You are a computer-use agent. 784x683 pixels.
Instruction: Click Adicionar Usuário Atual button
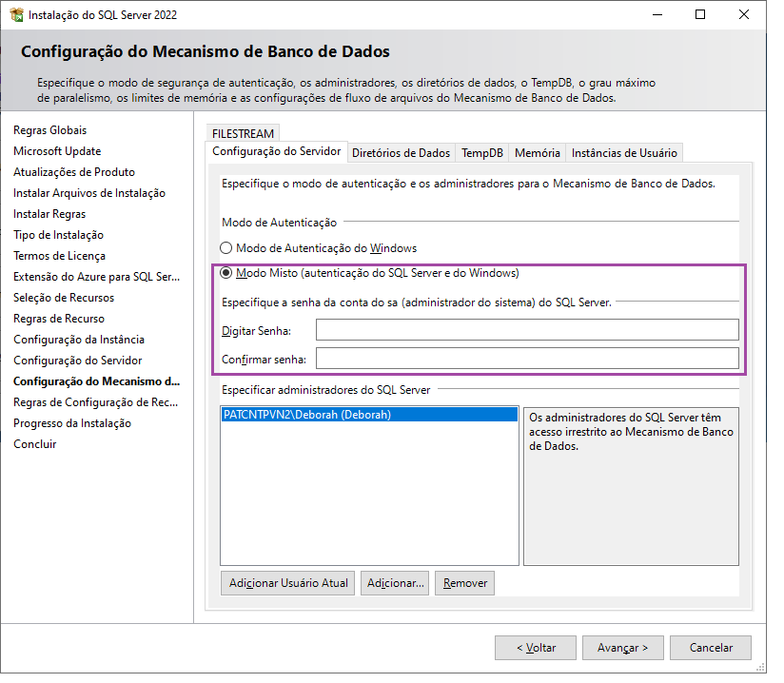[x=287, y=583]
